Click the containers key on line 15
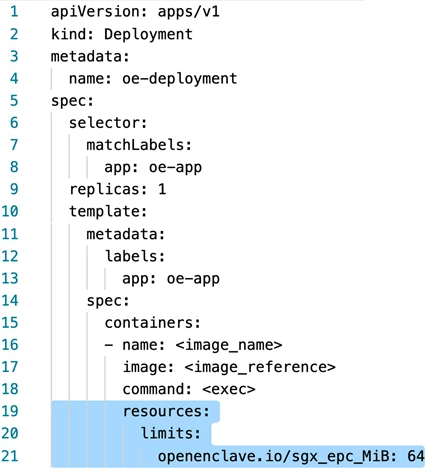The width and height of the screenshot is (435, 472). [148, 323]
